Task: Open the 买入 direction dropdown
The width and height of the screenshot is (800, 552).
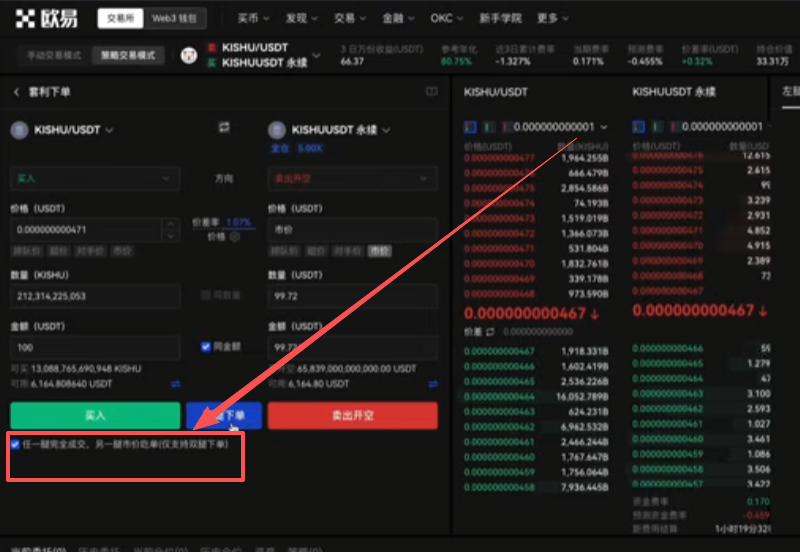Action: tap(95, 179)
